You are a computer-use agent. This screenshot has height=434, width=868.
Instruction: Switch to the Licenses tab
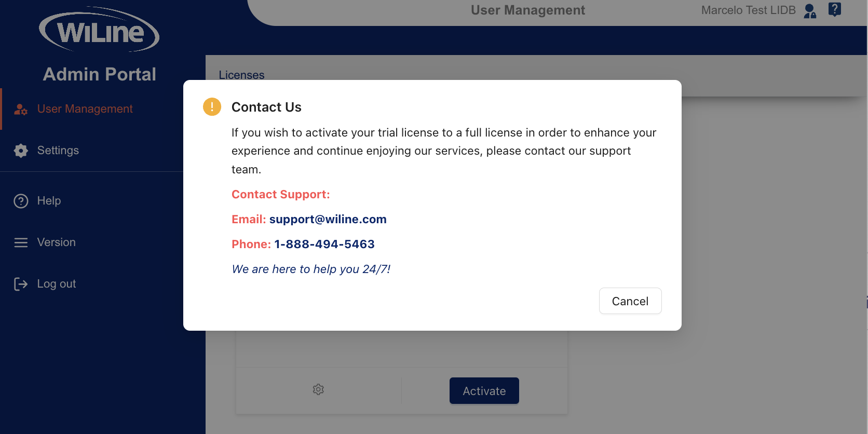tap(241, 75)
